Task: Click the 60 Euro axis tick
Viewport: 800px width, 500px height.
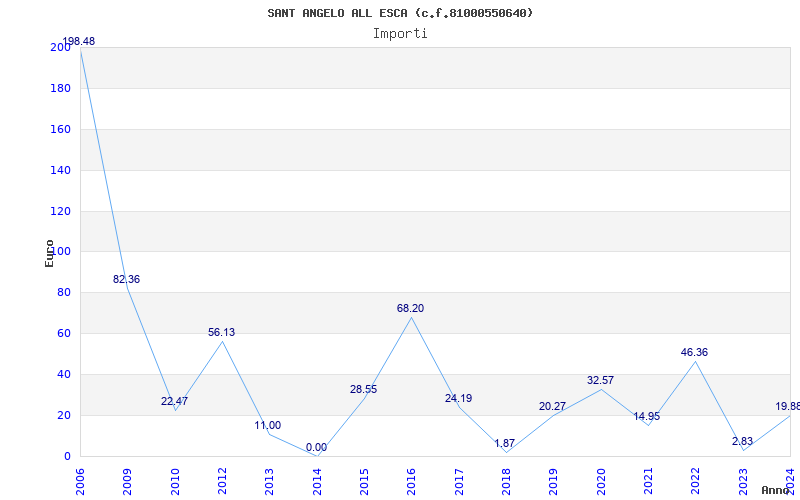Action: point(63,334)
